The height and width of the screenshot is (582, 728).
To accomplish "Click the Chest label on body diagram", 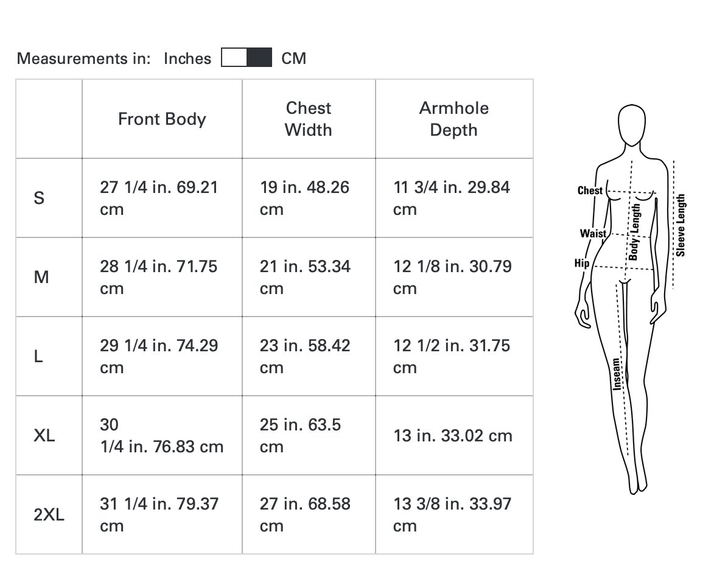I will click(x=590, y=191).
